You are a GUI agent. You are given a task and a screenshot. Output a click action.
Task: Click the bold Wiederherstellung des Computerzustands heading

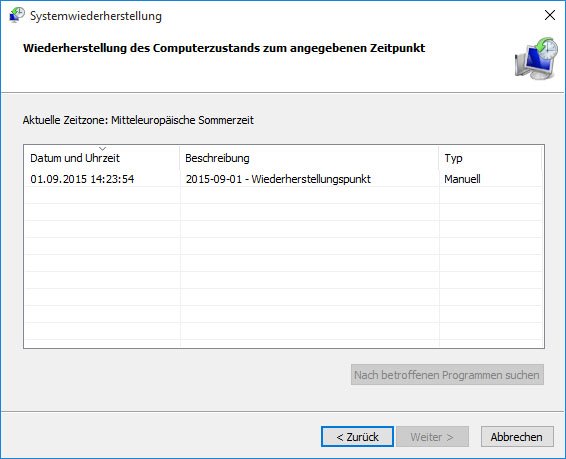tap(224, 48)
